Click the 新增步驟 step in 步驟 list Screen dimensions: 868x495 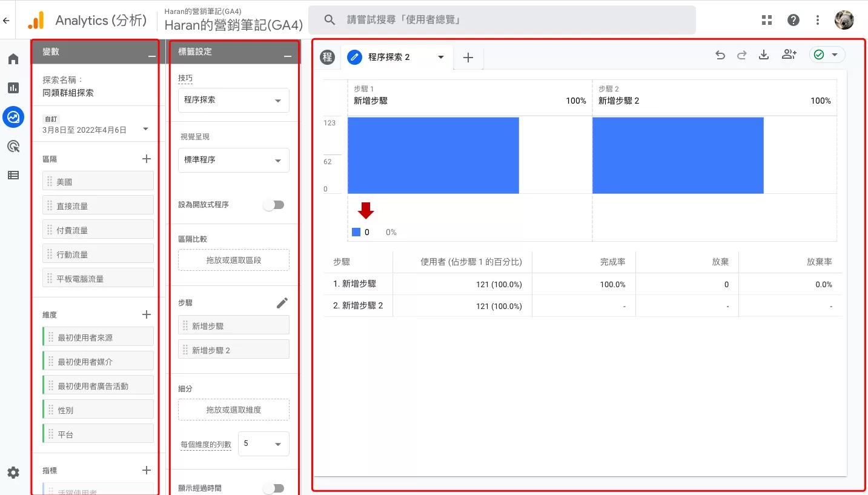234,326
